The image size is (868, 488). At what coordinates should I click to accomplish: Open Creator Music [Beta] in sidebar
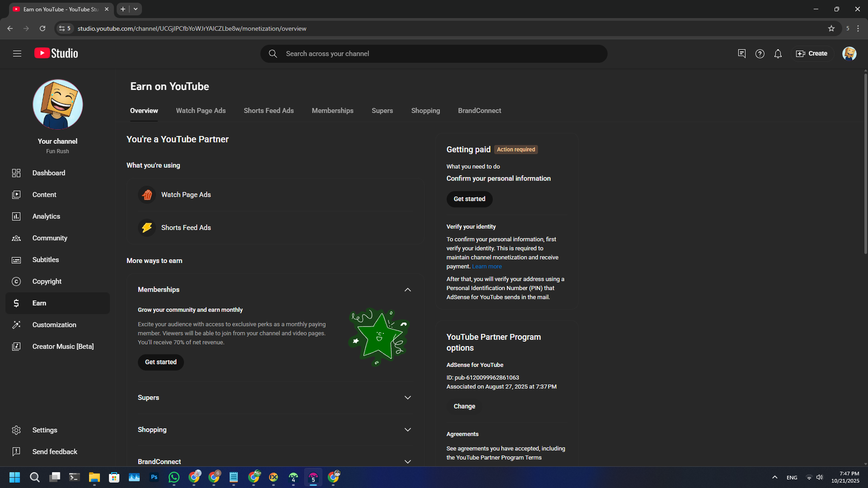click(x=62, y=346)
